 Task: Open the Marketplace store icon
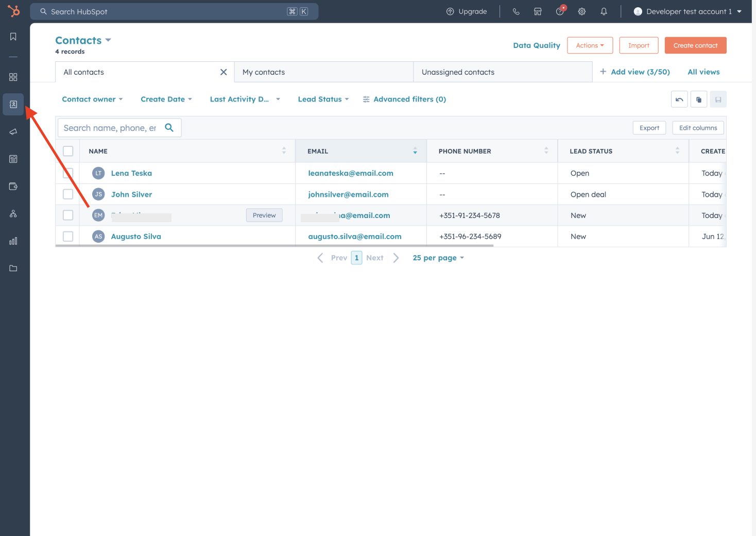point(538,11)
